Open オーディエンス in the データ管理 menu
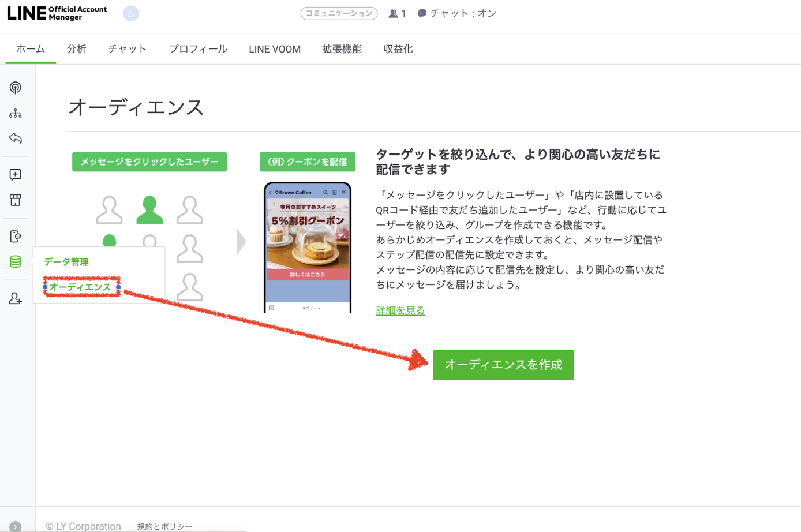 pyautogui.click(x=81, y=286)
